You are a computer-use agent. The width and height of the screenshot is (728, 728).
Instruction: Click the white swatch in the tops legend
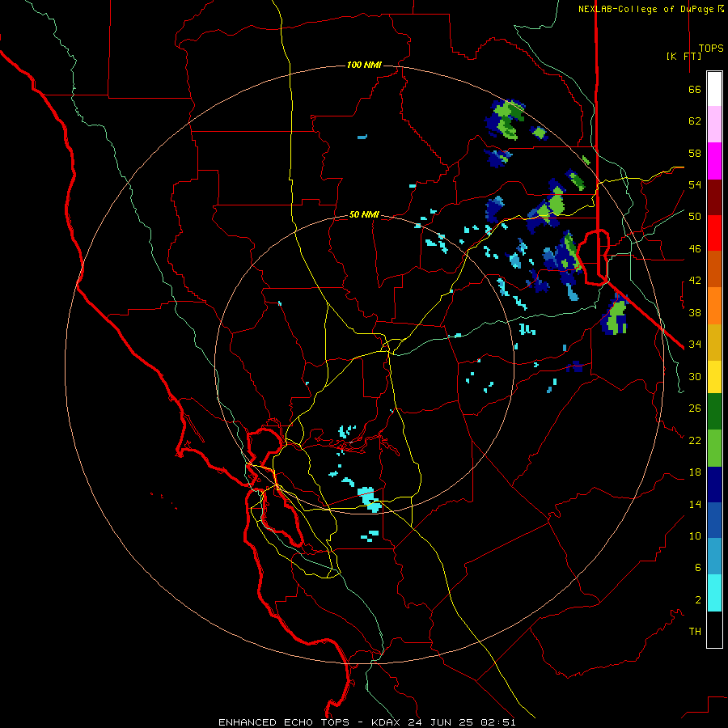coord(714,89)
